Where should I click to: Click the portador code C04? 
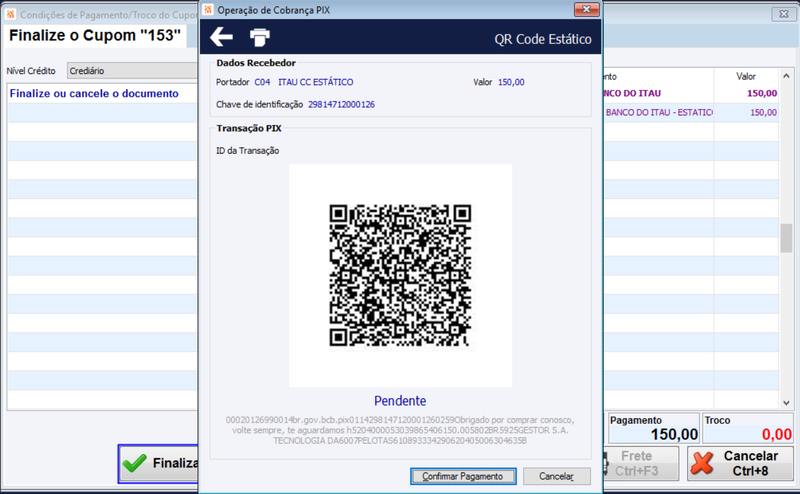pos(262,82)
